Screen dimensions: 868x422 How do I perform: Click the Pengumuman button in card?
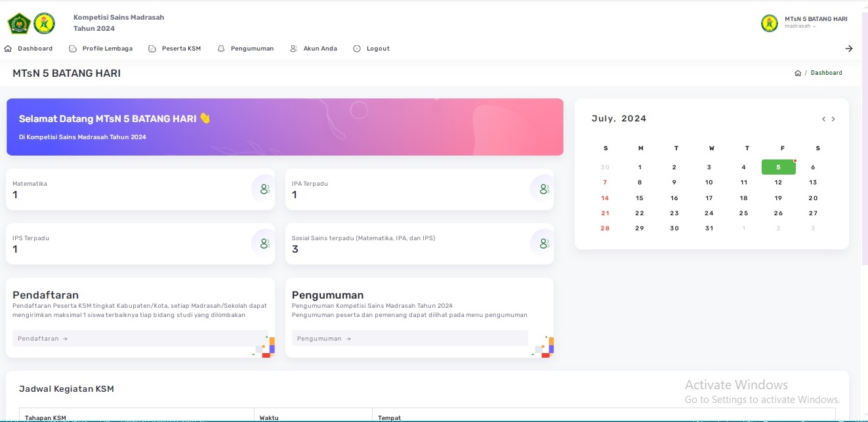[x=409, y=339]
